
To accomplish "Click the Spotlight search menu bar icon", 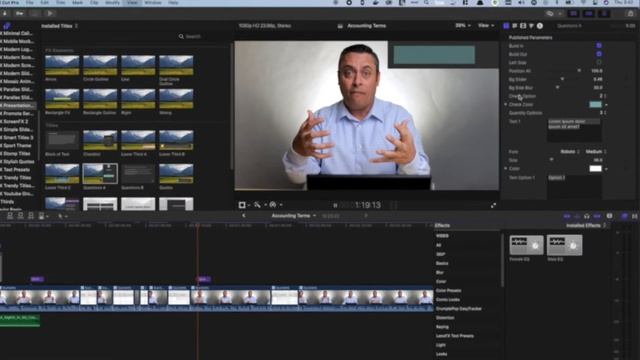I will 426,3.
